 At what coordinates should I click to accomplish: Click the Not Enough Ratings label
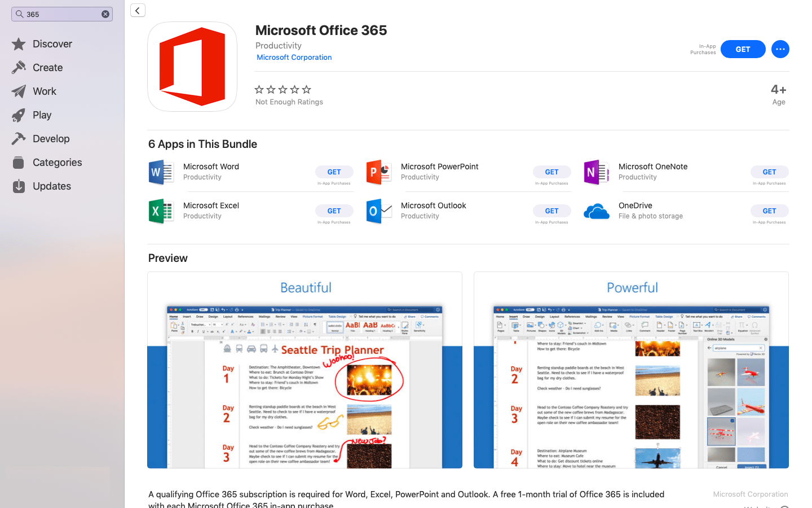[289, 102]
